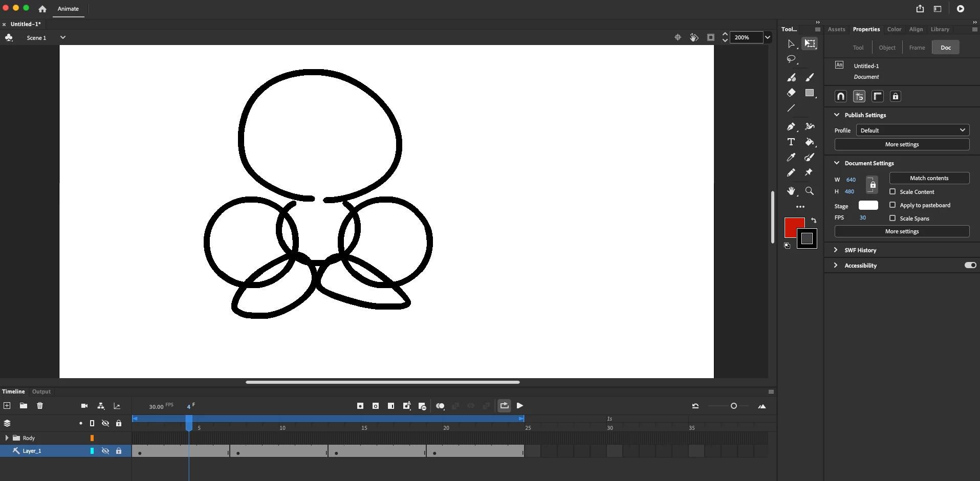Screen dimensions: 980x481
Task: Select the Line tool
Action: coord(791,108)
